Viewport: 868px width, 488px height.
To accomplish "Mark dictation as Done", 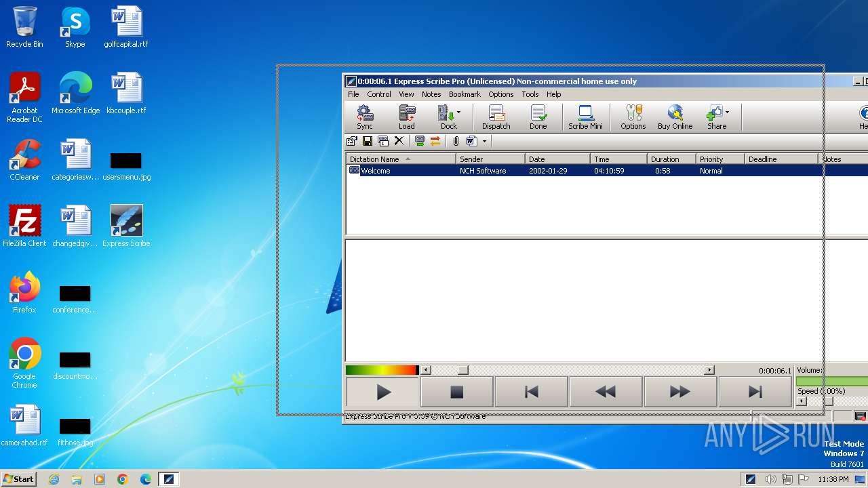I will click(x=538, y=117).
